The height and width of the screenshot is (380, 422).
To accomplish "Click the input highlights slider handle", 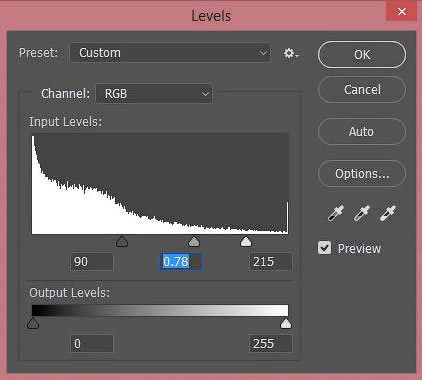I will pyautogui.click(x=246, y=241).
